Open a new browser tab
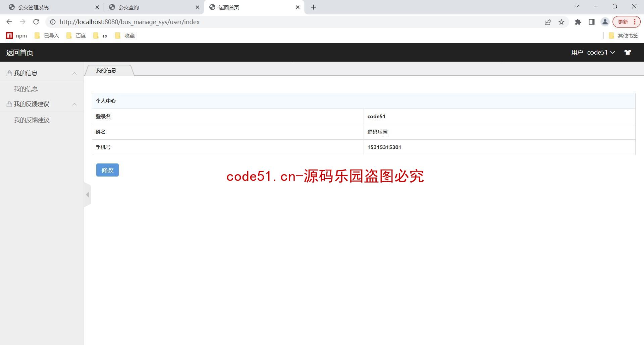The width and height of the screenshot is (644, 345). coord(314,7)
